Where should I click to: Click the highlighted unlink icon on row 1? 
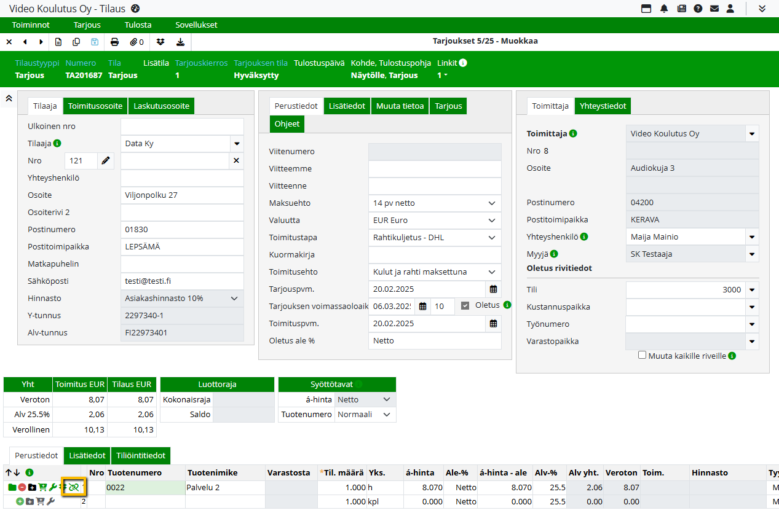[74, 487]
